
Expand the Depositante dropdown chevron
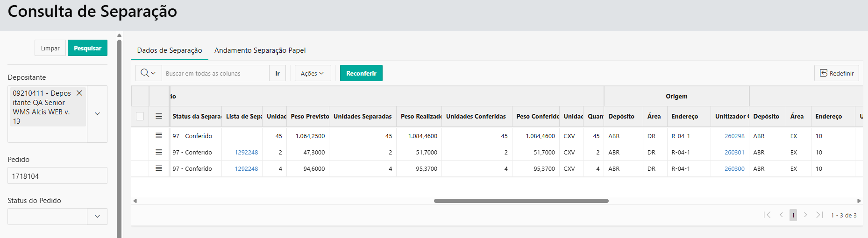(97, 114)
